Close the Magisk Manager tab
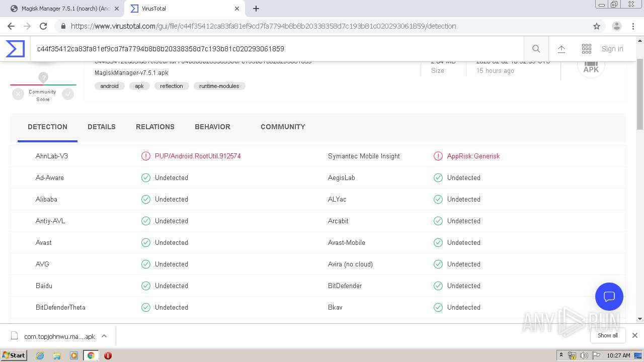The width and height of the screenshot is (644, 362). (117, 9)
